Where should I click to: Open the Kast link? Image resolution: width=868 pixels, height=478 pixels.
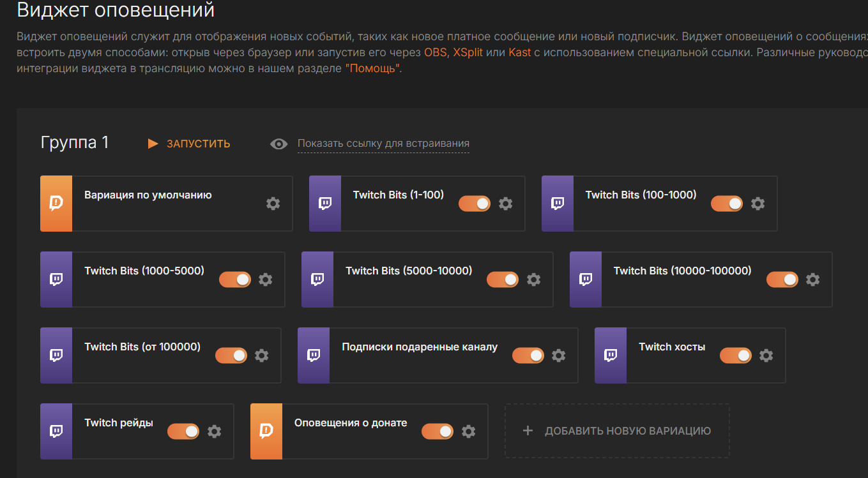point(520,52)
